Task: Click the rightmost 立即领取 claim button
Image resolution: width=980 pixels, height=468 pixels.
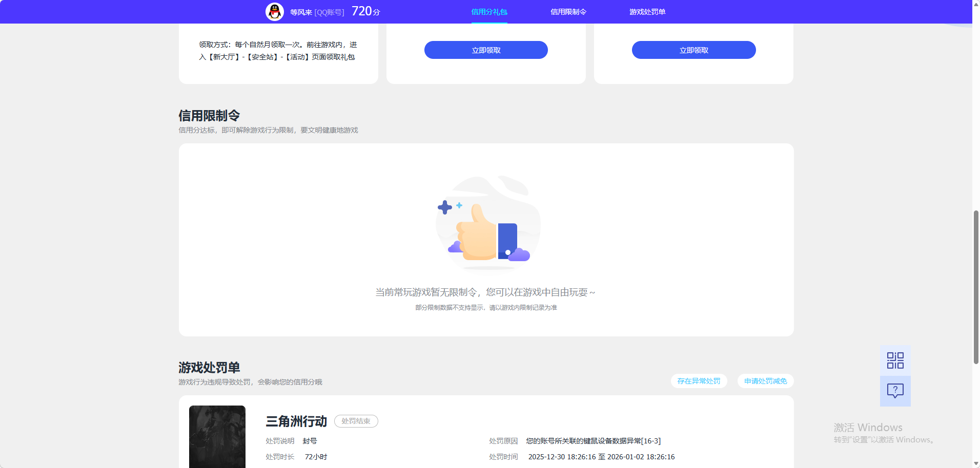Action: click(x=693, y=50)
